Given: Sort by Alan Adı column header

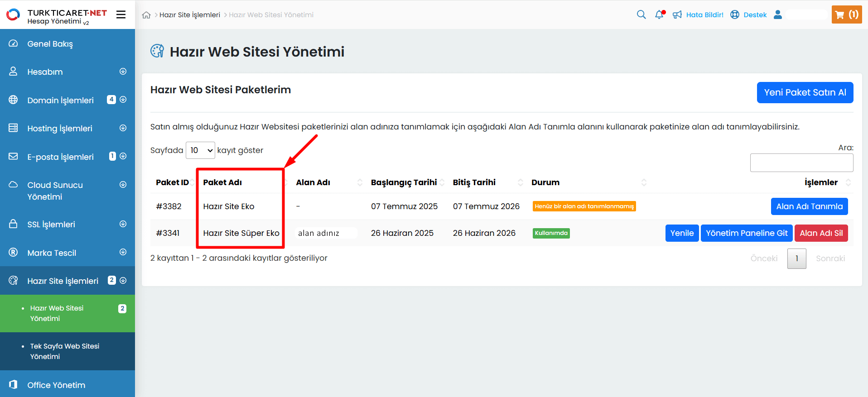Looking at the screenshot, I should (313, 182).
